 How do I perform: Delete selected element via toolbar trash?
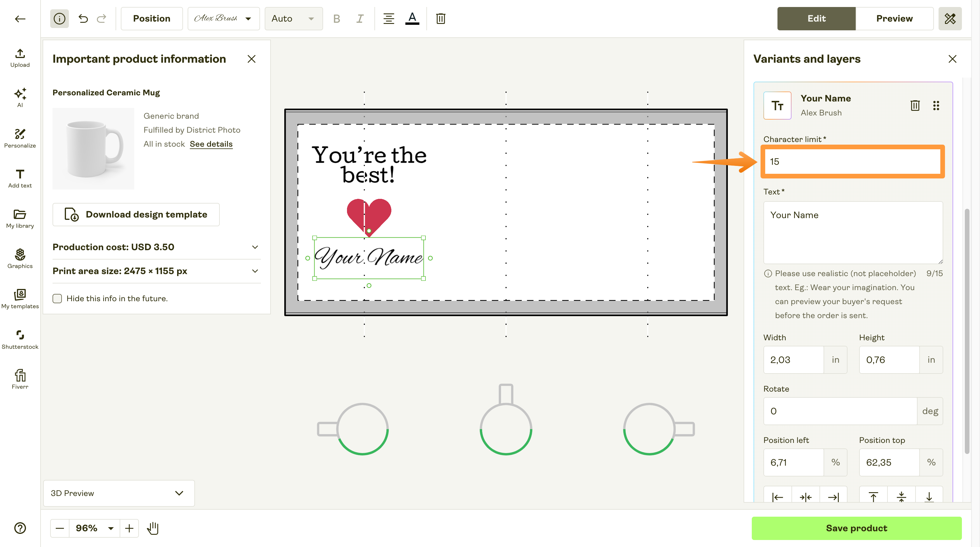(x=441, y=19)
